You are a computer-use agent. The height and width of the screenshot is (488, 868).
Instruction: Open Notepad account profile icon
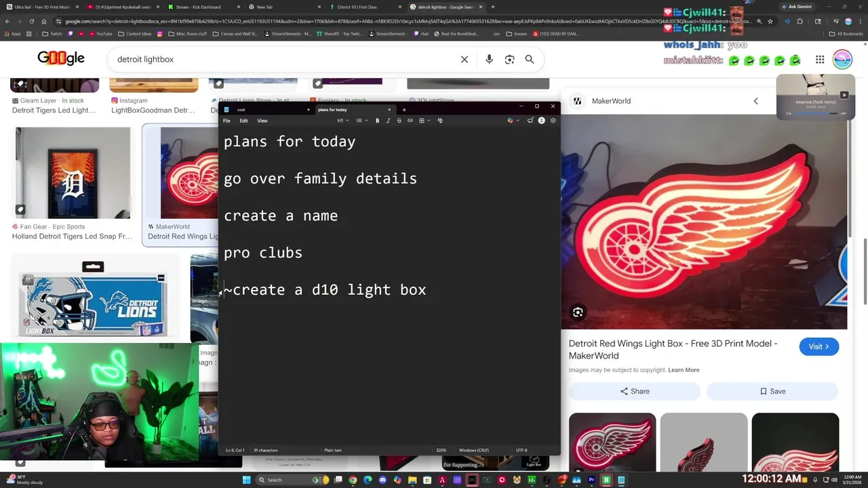click(x=541, y=121)
